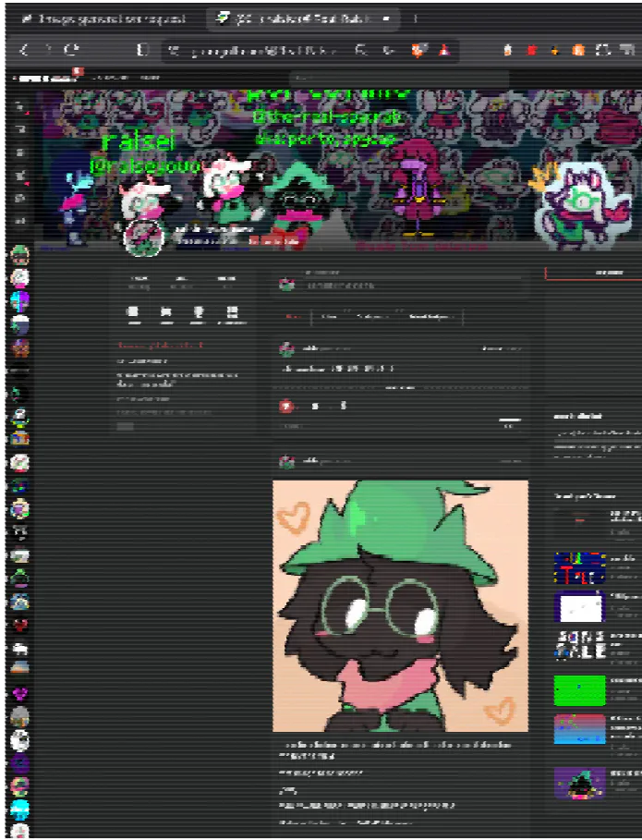This screenshot has width=642, height=840.
Task: Click the bookmark icon left of the address bar
Action: pyautogui.click(x=142, y=50)
